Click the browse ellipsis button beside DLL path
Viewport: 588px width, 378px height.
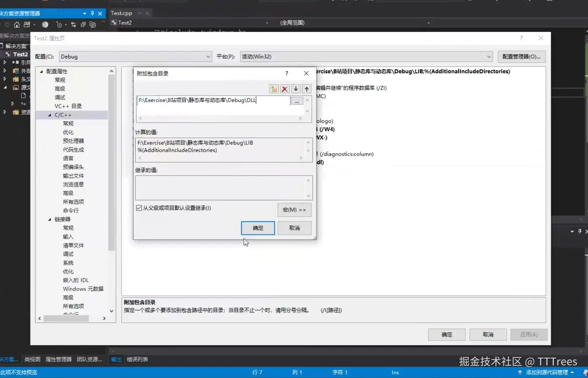(297, 101)
